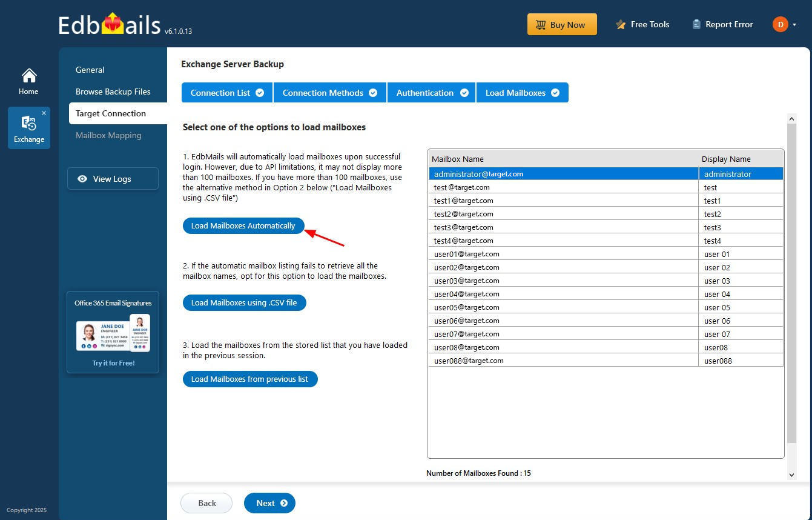This screenshot has width=812, height=520.
Task: Select user08@target.com mailbox
Action: tap(606, 347)
